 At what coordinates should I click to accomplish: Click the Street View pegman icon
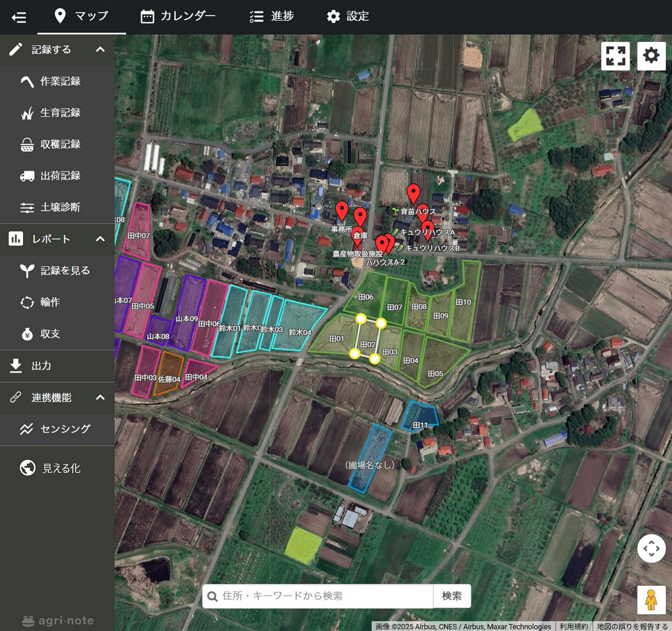(651, 600)
